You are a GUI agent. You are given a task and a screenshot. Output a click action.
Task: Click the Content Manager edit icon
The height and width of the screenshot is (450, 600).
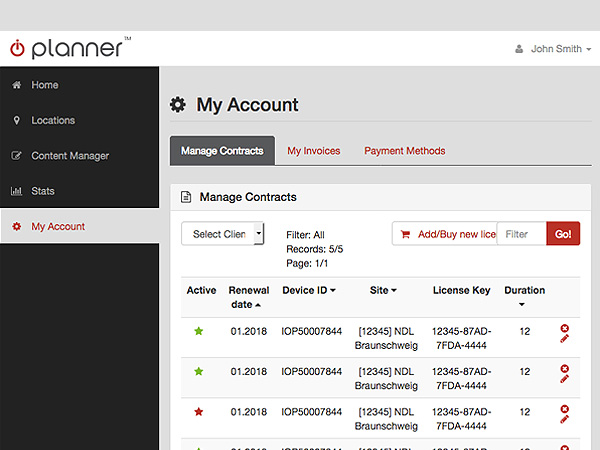pyautogui.click(x=16, y=156)
